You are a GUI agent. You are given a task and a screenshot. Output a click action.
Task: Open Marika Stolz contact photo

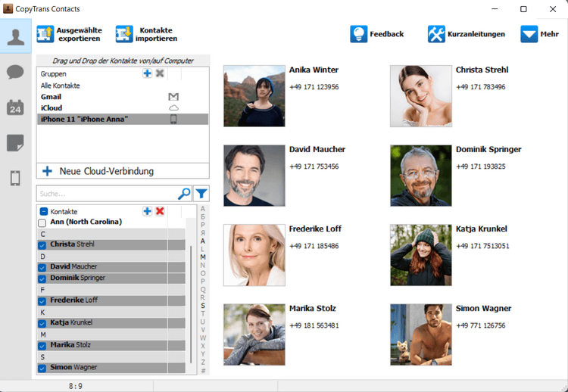pos(254,334)
